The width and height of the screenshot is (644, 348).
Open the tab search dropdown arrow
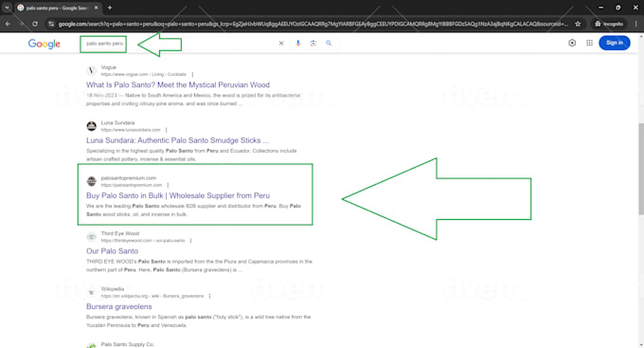[7, 8]
